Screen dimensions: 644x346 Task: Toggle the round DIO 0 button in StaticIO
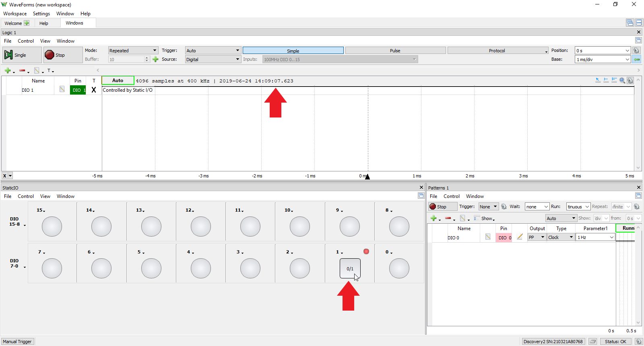tap(399, 268)
